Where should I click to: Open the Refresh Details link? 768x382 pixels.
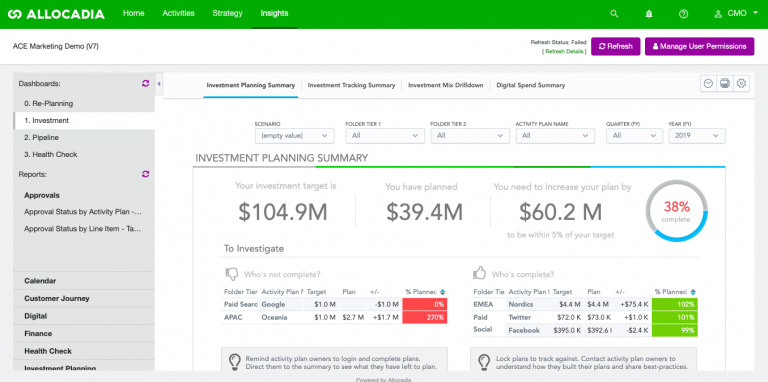(564, 51)
